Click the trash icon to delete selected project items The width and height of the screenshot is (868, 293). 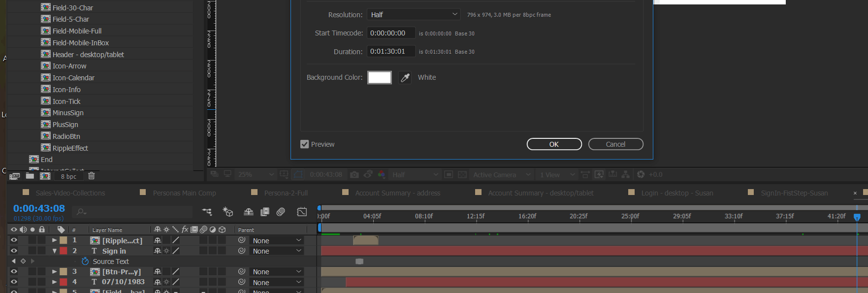point(91,176)
